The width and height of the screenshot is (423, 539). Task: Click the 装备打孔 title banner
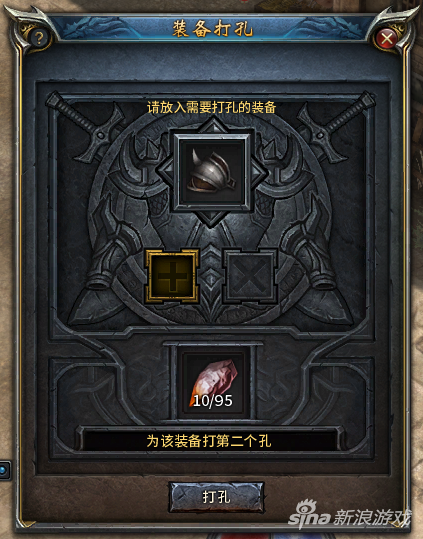[212, 29]
